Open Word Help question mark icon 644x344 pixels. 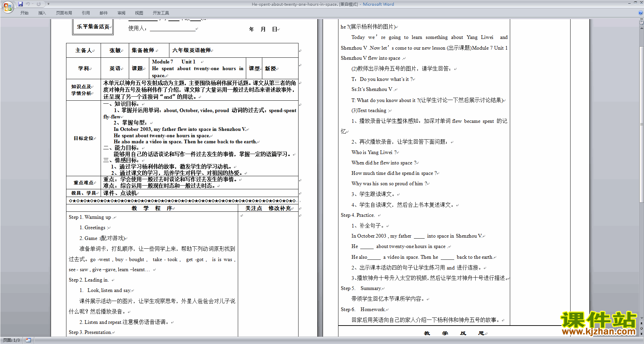pyautogui.click(x=641, y=13)
